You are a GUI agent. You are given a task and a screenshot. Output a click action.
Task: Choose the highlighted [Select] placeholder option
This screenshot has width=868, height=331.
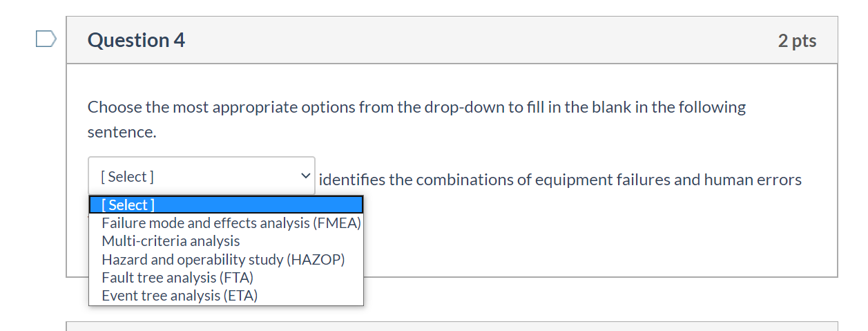[226, 205]
